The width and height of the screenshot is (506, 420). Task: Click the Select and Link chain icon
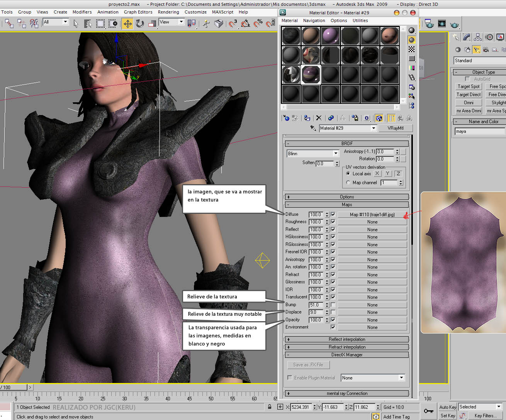9,24
